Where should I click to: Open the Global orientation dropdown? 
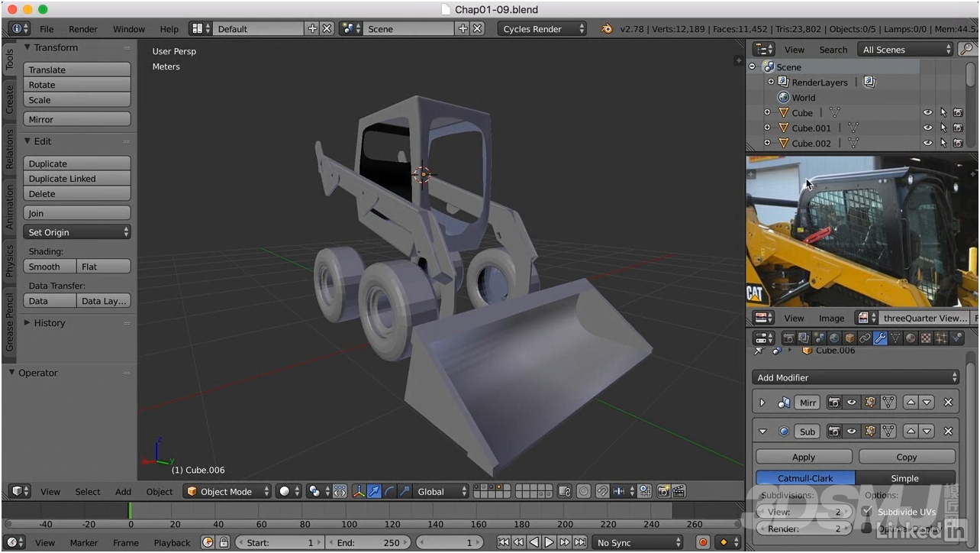[440, 491]
